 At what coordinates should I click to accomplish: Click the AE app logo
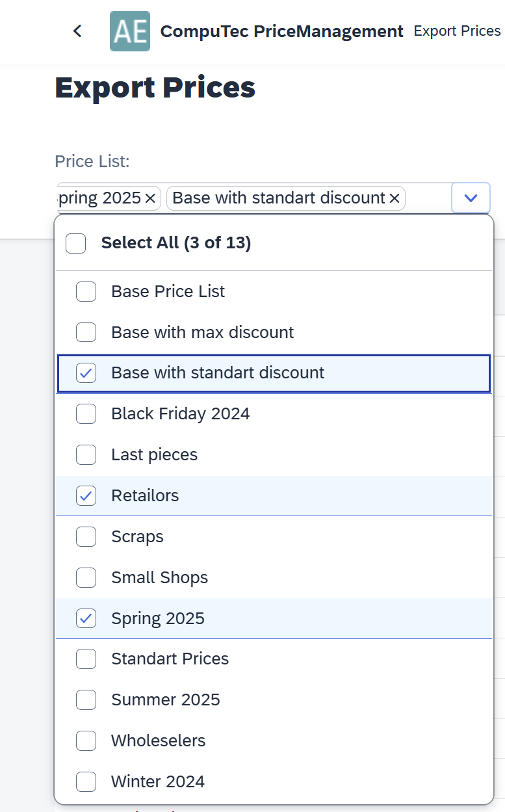tap(130, 31)
